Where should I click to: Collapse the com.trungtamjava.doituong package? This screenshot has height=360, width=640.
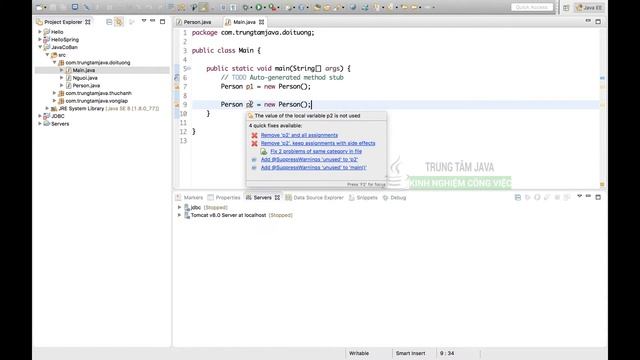tap(55, 62)
